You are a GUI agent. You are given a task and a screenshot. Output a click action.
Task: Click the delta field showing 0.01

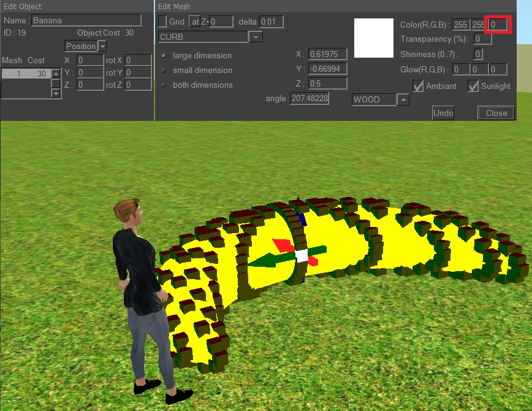[271, 21]
